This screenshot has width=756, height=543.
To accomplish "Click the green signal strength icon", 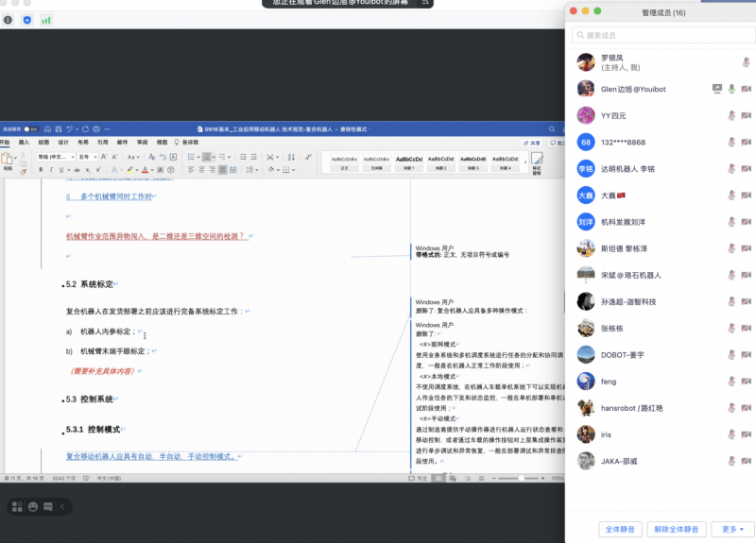I will pyautogui.click(x=46, y=20).
